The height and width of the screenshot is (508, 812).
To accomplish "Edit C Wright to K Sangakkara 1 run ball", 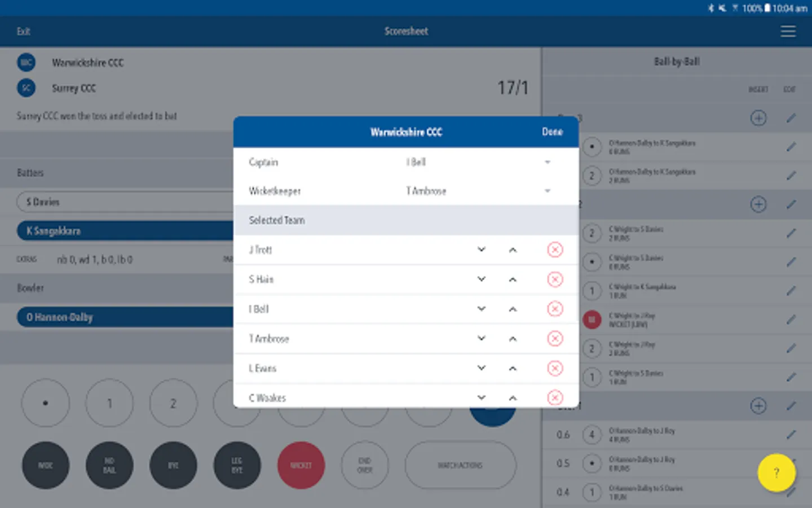I will pos(791,291).
